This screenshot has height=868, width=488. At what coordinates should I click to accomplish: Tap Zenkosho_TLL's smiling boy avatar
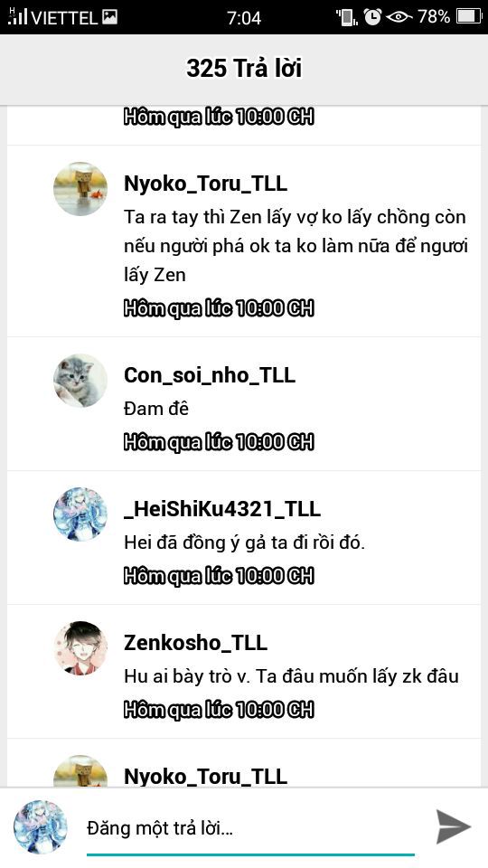click(x=80, y=648)
